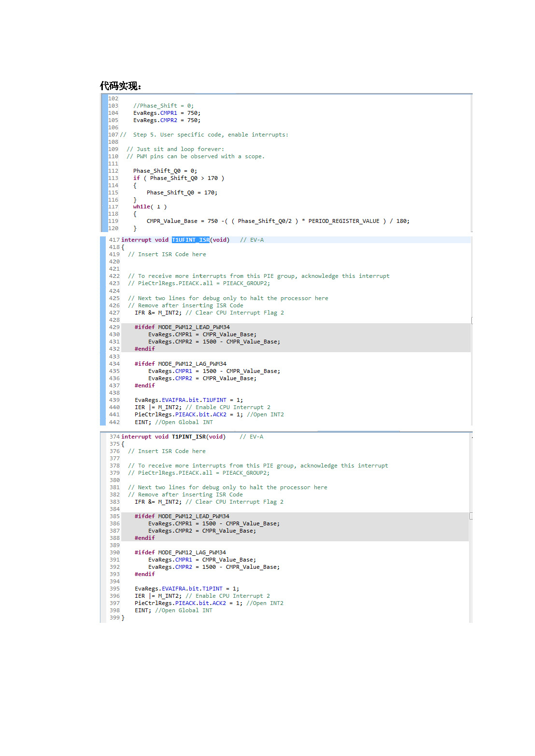Click the if Phase_Shift_Q0 > 170 statement
The height and width of the screenshot is (756, 535).
[179, 178]
